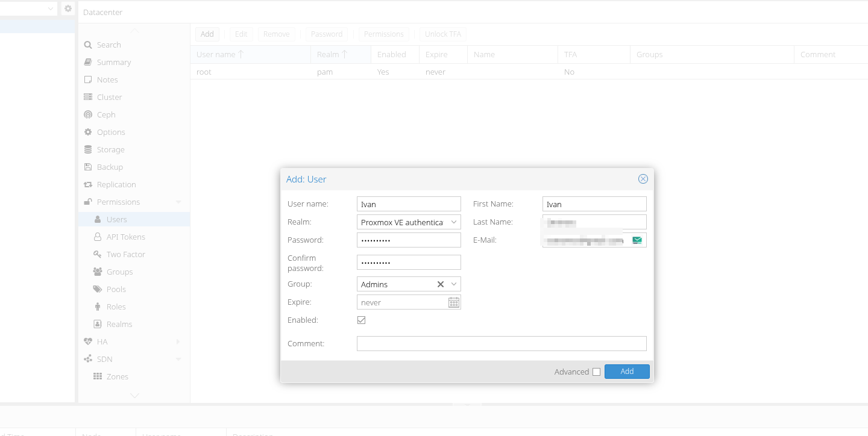The width and height of the screenshot is (868, 436).
Task: Open the Group dropdown arrow
Action: (x=454, y=284)
